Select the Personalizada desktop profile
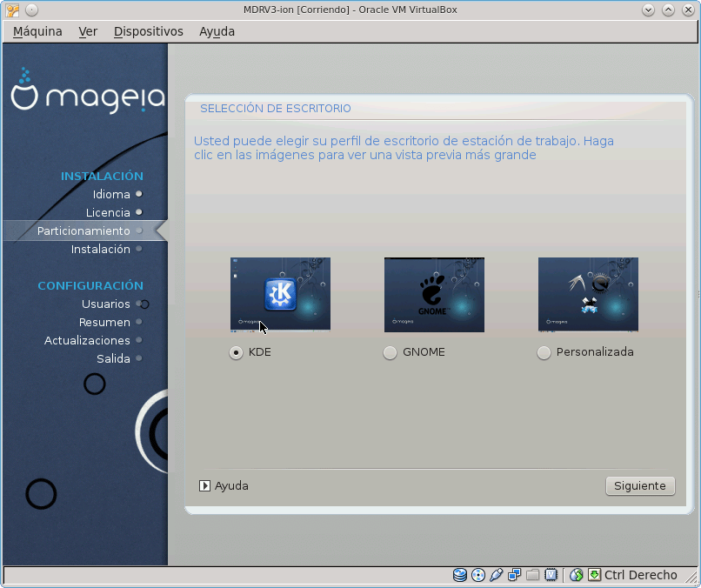The image size is (701, 588). tap(544, 352)
